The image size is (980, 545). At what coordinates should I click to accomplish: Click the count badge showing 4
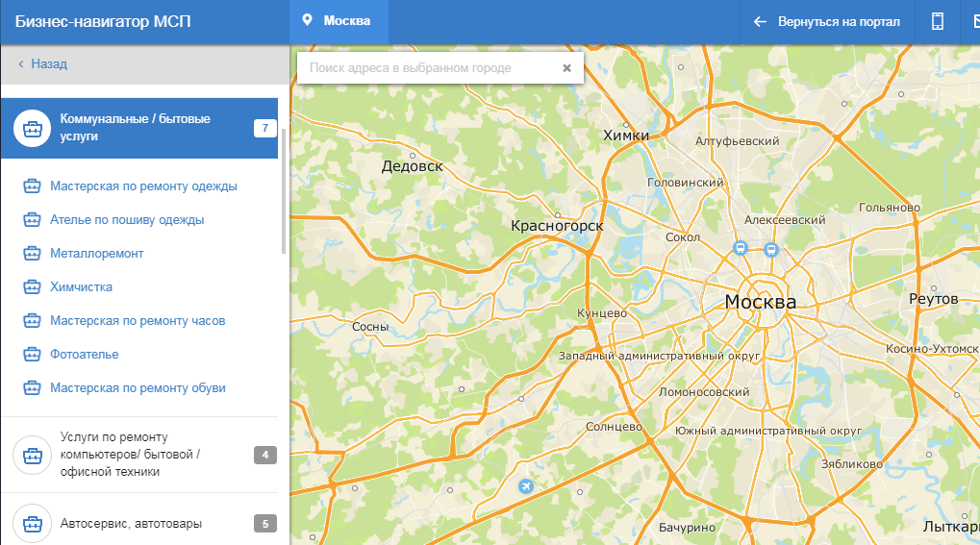tap(265, 455)
